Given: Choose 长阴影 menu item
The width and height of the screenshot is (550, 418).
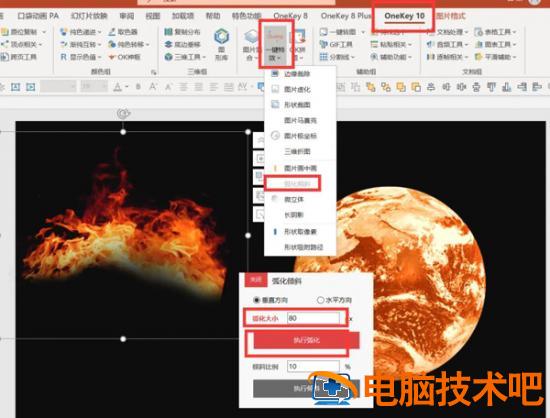Looking at the screenshot, I should pyautogui.click(x=300, y=215).
